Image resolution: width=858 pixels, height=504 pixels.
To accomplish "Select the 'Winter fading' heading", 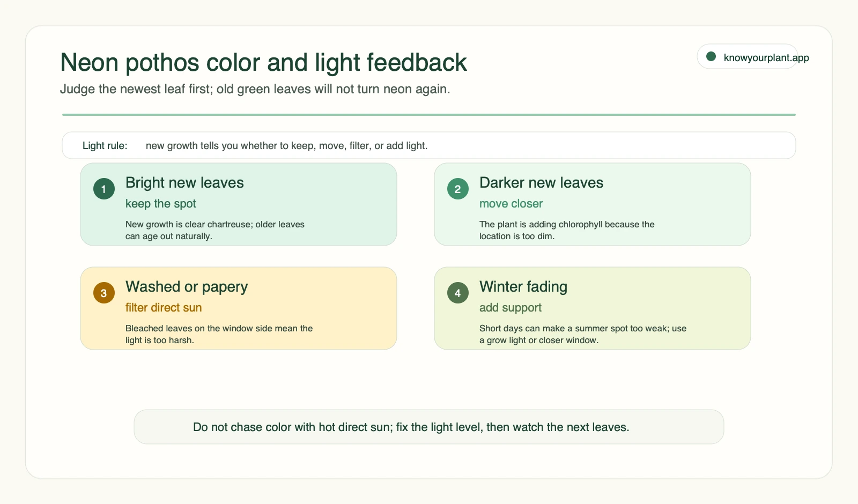I will pyautogui.click(x=523, y=287).
